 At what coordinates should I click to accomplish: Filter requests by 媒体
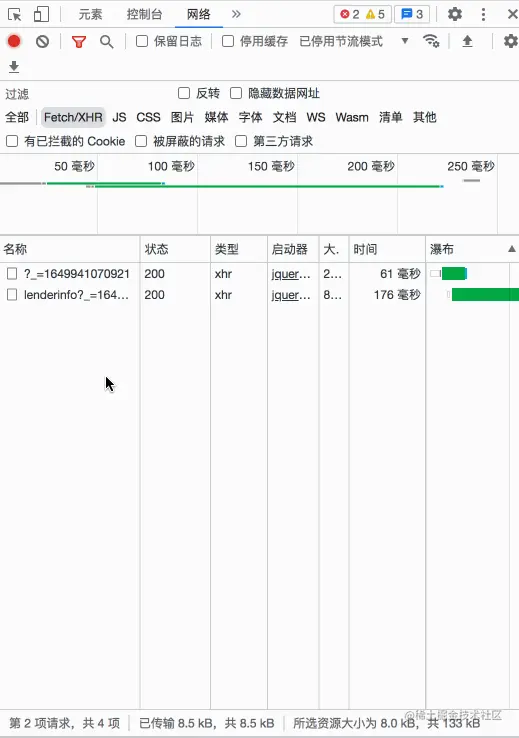[x=216, y=117]
